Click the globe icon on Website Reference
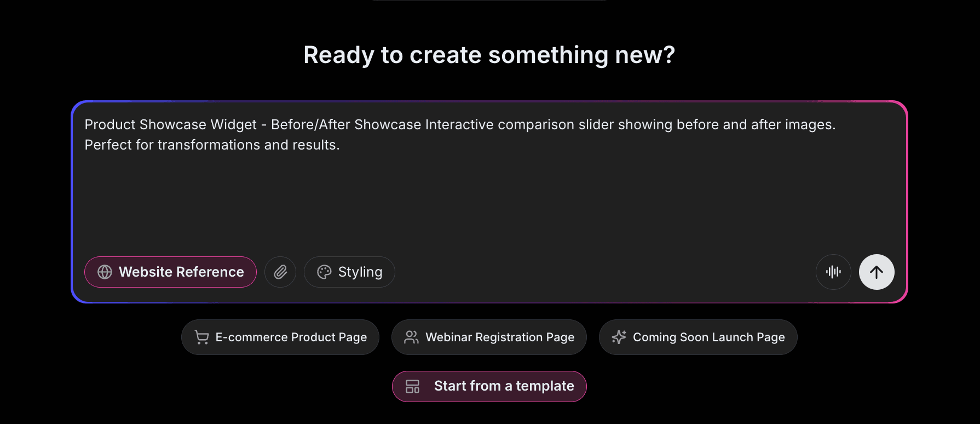Viewport: 980px width, 424px height. tap(104, 272)
